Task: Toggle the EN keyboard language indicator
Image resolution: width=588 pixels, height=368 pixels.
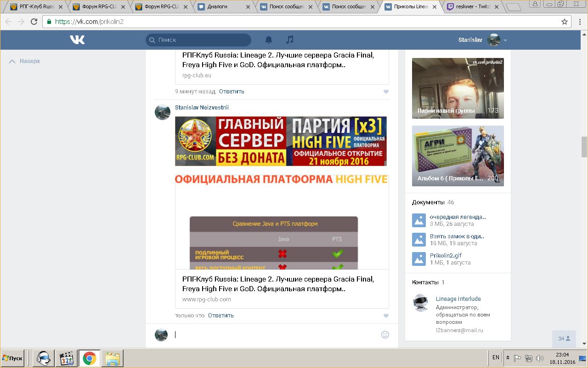Action: [496, 357]
